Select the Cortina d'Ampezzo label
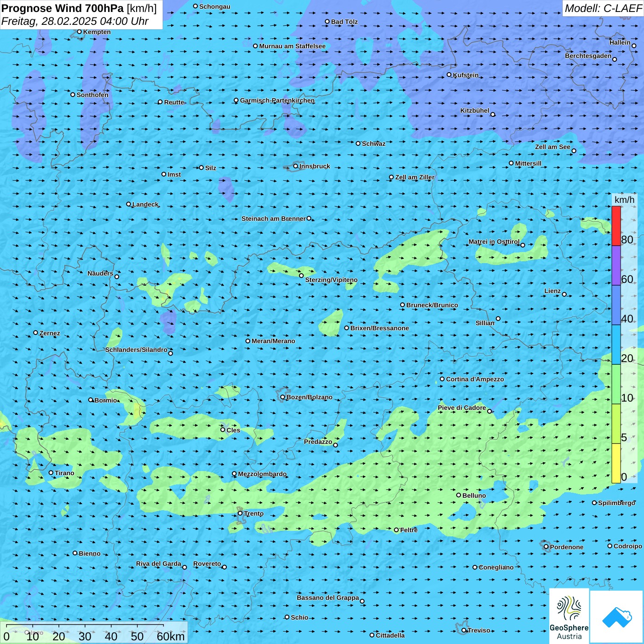 point(475,379)
